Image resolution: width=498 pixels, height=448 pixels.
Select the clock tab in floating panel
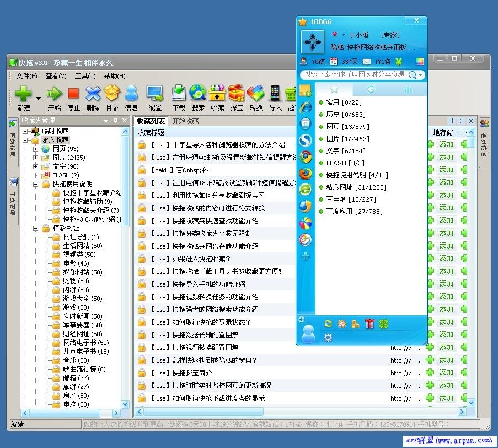[x=372, y=88]
